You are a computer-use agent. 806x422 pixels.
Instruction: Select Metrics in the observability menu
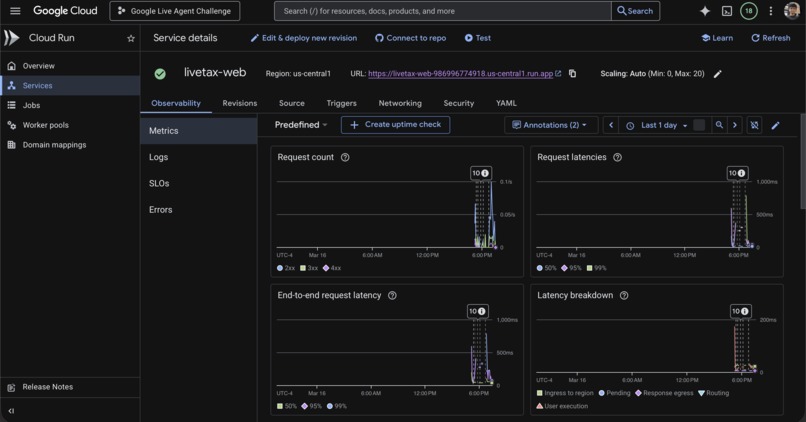(199, 131)
